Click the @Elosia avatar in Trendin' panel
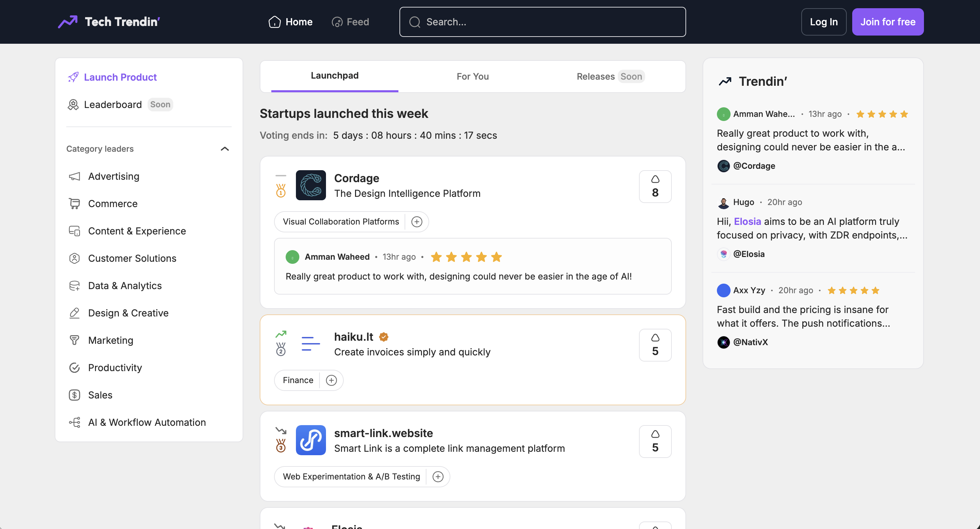The height and width of the screenshot is (529, 980). coord(723,254)
